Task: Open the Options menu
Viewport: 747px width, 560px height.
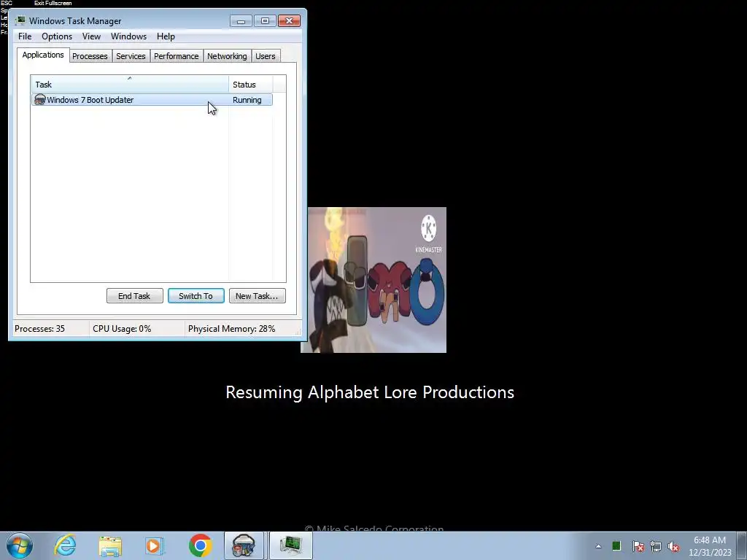Action: pos(57,36)
